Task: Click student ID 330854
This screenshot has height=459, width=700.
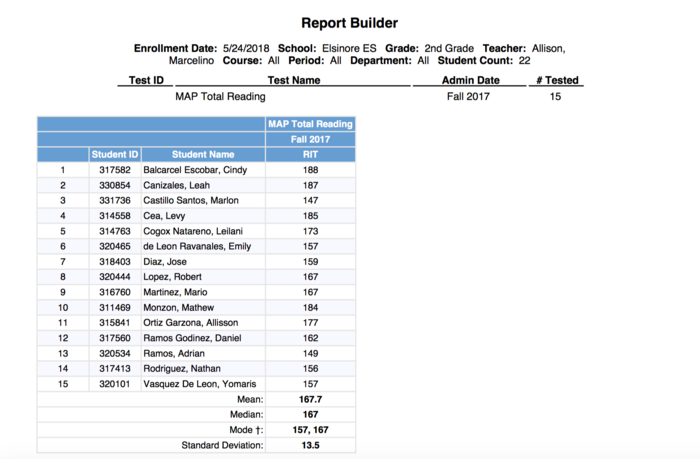Action: click(x=115, y=185)
